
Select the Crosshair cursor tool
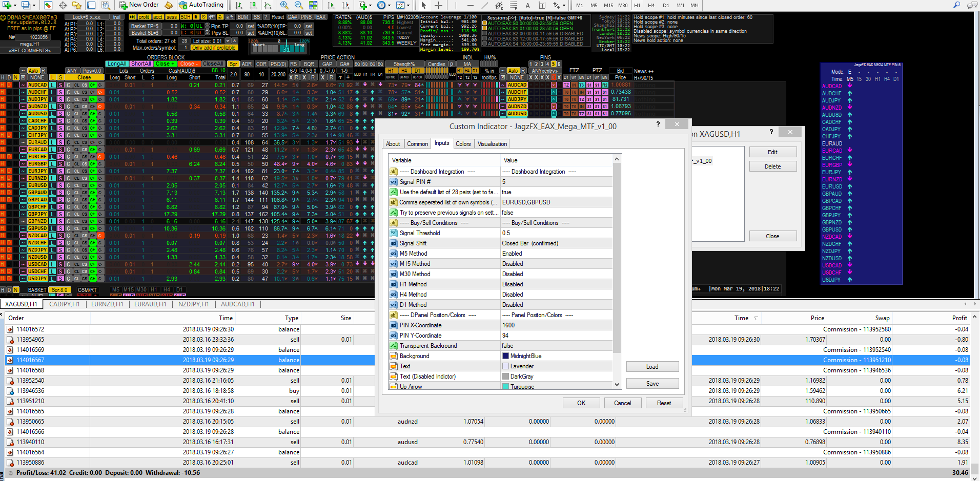click(x=439, y=5)
